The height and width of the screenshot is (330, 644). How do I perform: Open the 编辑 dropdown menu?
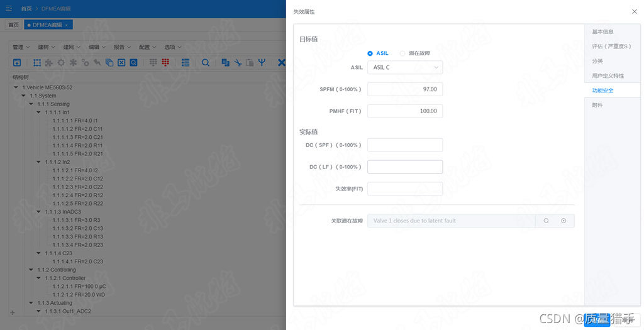(x=97, y=47)
